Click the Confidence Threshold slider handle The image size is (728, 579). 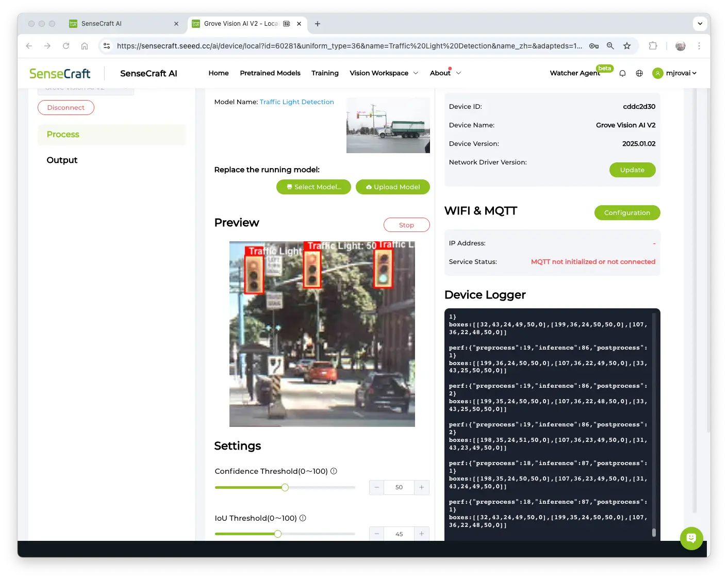click(x=285, y=488)
